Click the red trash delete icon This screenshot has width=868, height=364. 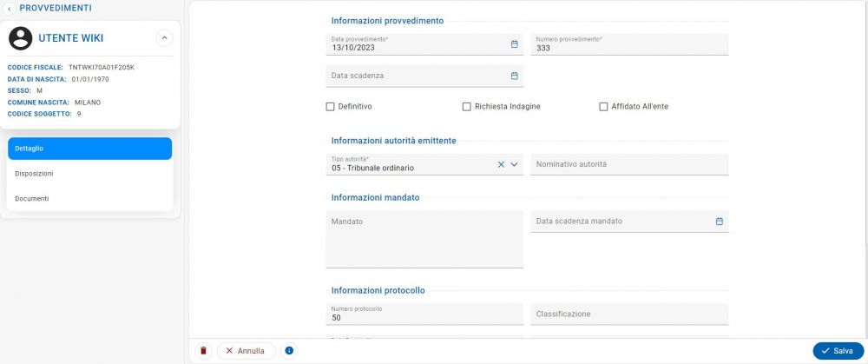pos(203,351)
